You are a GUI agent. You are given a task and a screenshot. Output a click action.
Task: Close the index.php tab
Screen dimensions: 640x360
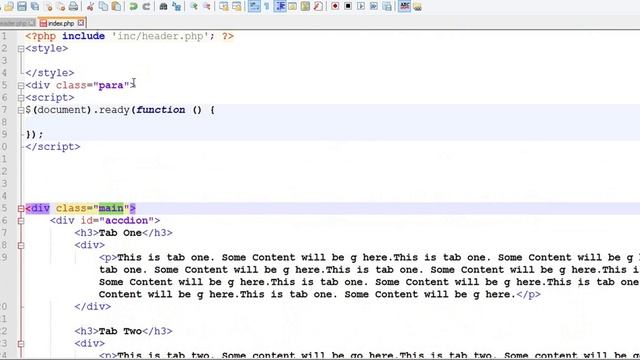click(81, 23)
